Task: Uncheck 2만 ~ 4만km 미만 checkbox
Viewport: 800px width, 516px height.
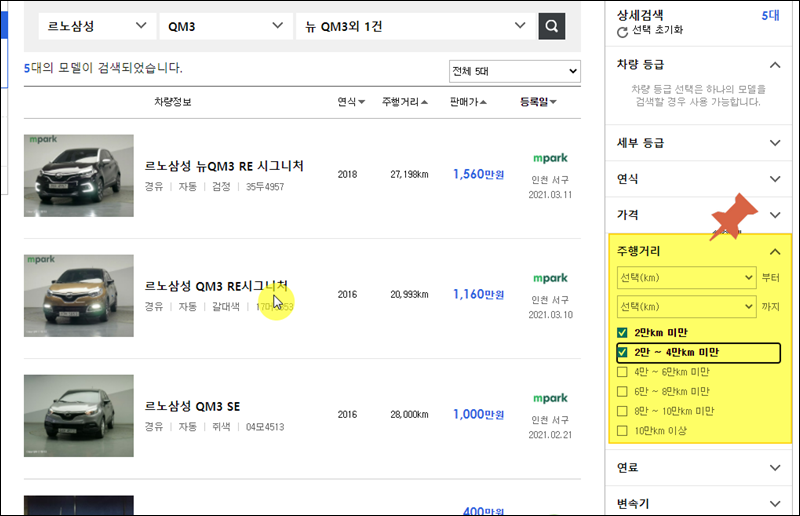Action: coord(622,352)
